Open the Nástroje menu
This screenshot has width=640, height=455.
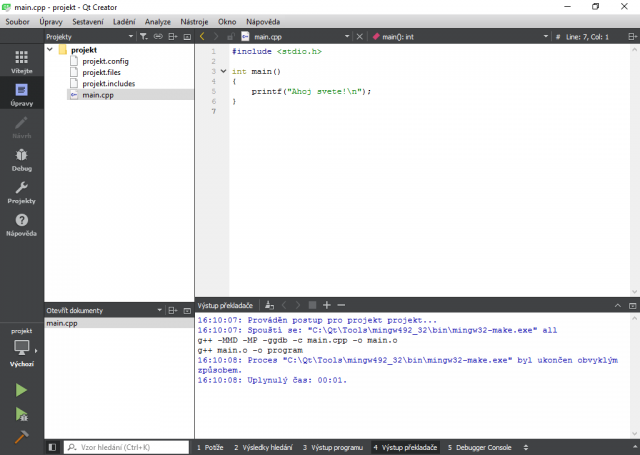tap(194, 22)
